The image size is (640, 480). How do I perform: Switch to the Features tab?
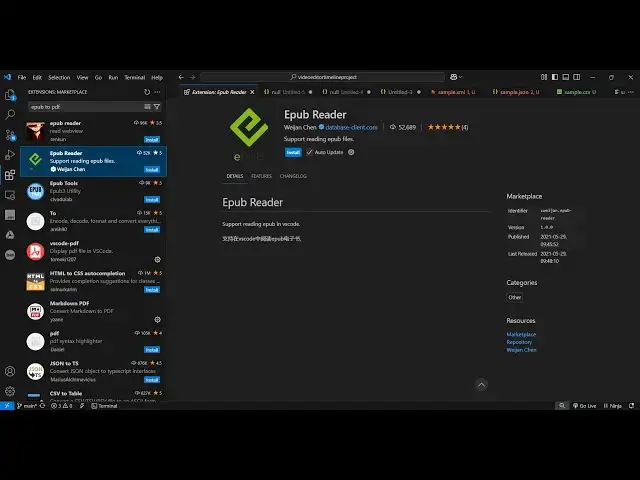coord(262,176)
